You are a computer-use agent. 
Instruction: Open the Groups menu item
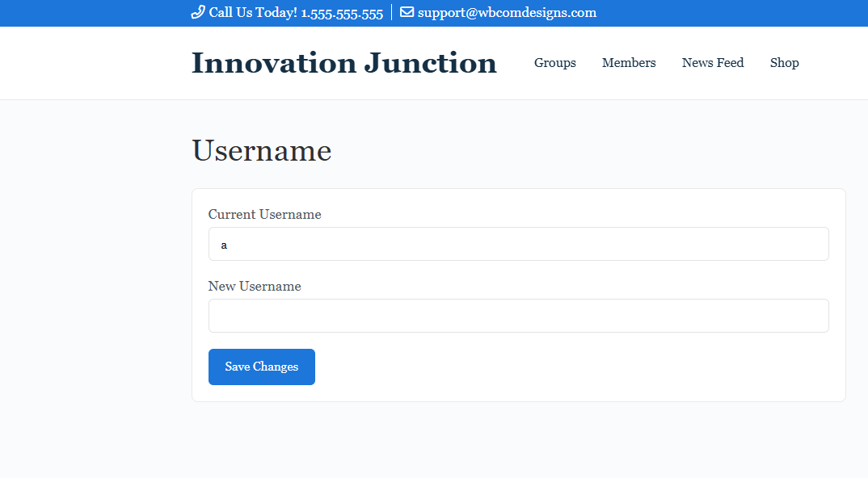[x=554, y=63]
